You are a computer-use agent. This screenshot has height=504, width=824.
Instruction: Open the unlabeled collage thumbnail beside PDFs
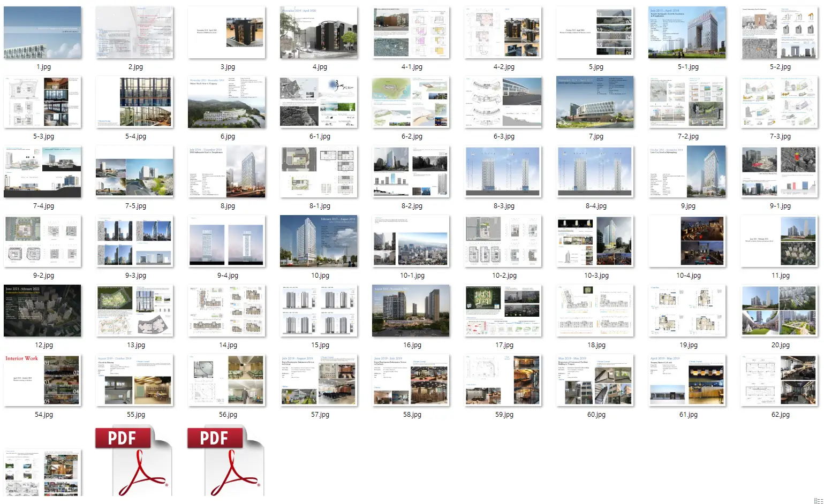(43, 472)
